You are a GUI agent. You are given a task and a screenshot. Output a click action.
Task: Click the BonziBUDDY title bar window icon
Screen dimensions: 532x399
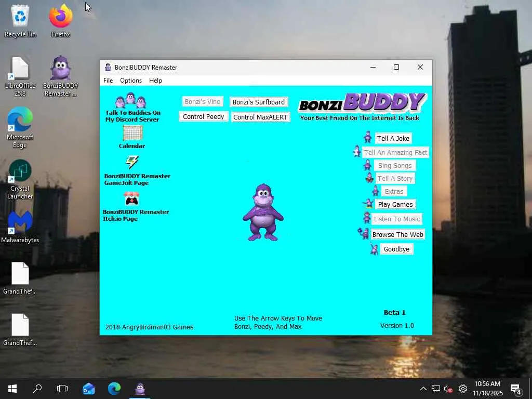point(108,67)
